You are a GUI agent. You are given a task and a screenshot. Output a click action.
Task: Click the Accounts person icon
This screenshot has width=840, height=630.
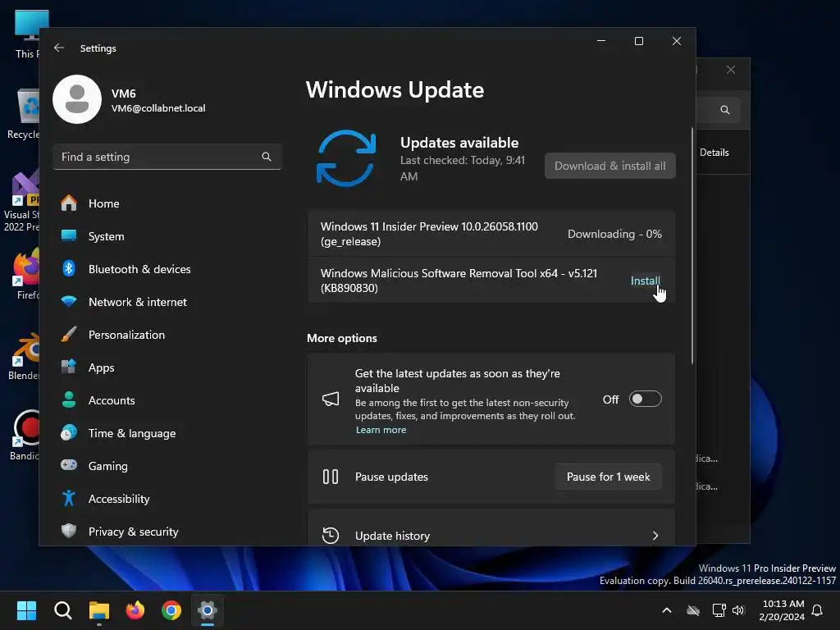click(69, 400)
